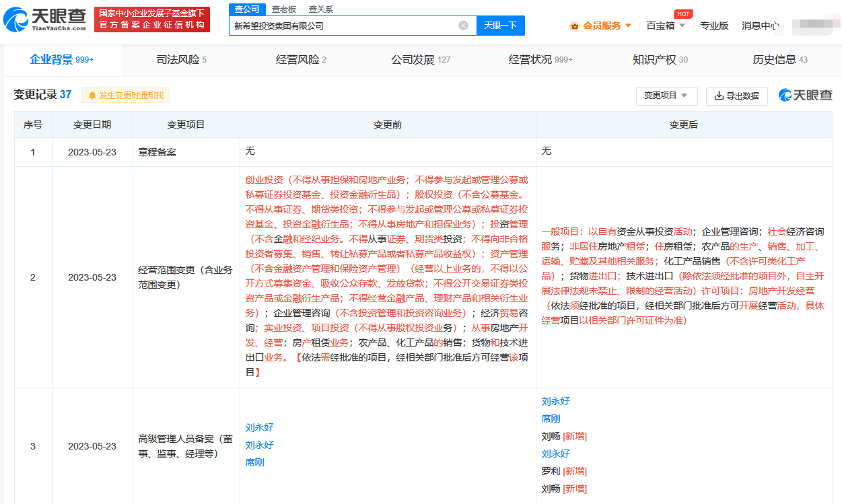Open the 司法风险 tab
Viewport: 842px width, 504px height.
181,59
